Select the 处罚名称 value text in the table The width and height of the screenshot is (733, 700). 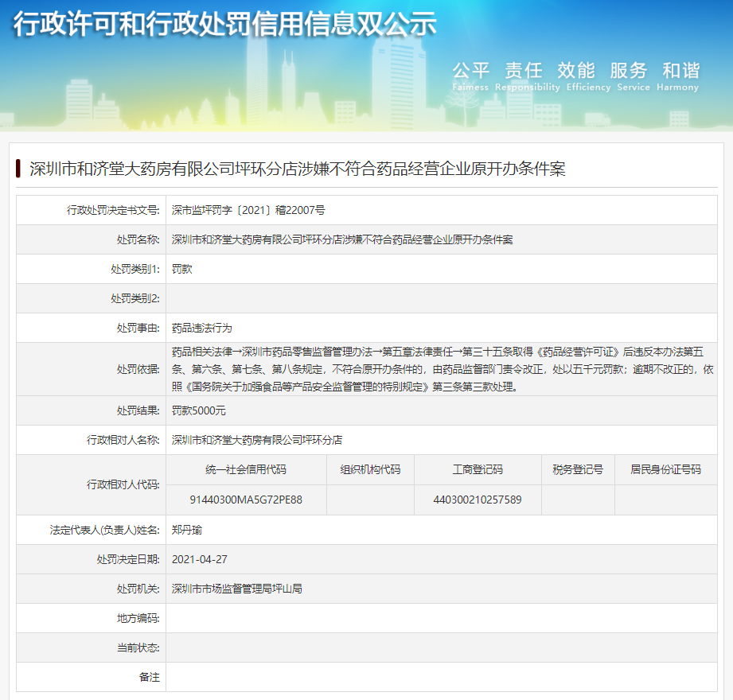(342, 239)
